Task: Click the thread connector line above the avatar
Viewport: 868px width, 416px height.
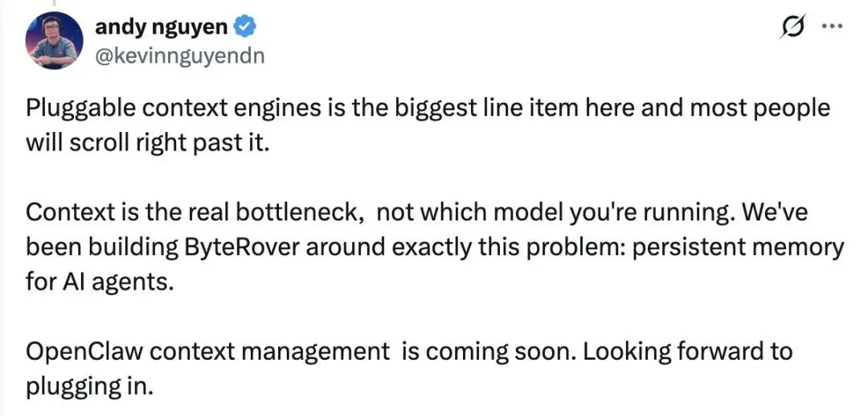Action: point(55,2)
